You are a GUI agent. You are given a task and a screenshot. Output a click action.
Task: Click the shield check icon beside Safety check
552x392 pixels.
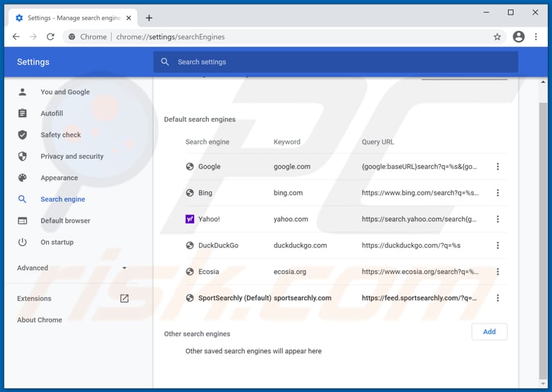[x=22, y=135]
